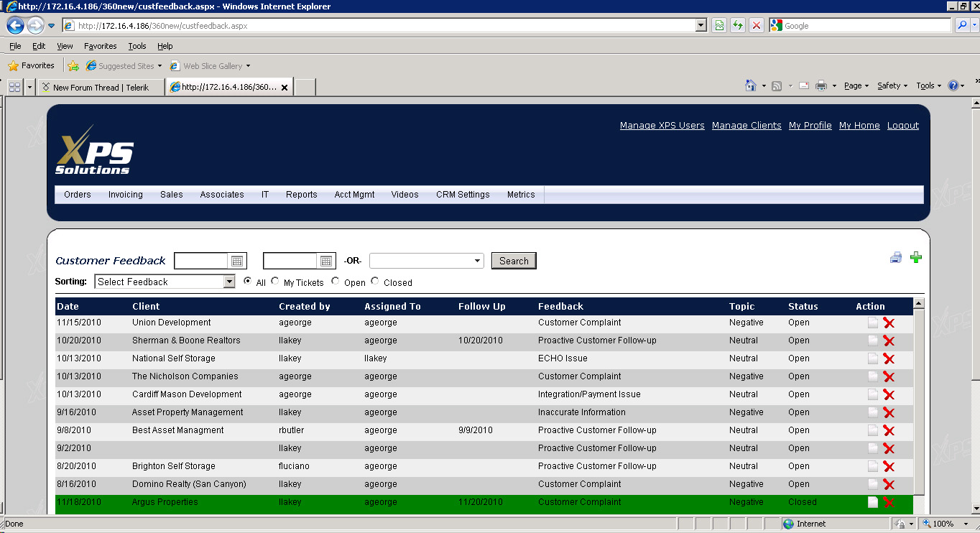Screen dimensions: 980x533
Task: Select the My Tickets radio button
Action: pos(275,282)
